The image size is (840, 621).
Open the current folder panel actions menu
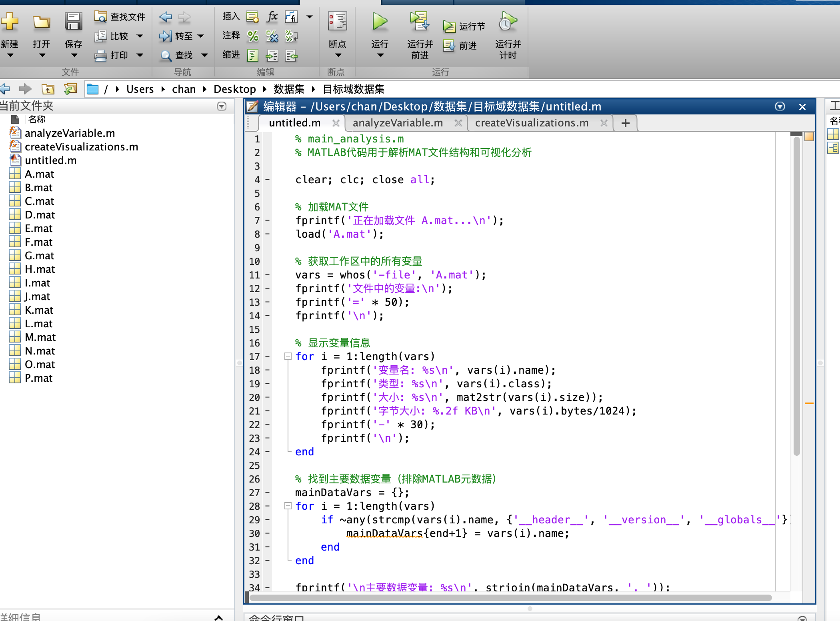point(221,106)
